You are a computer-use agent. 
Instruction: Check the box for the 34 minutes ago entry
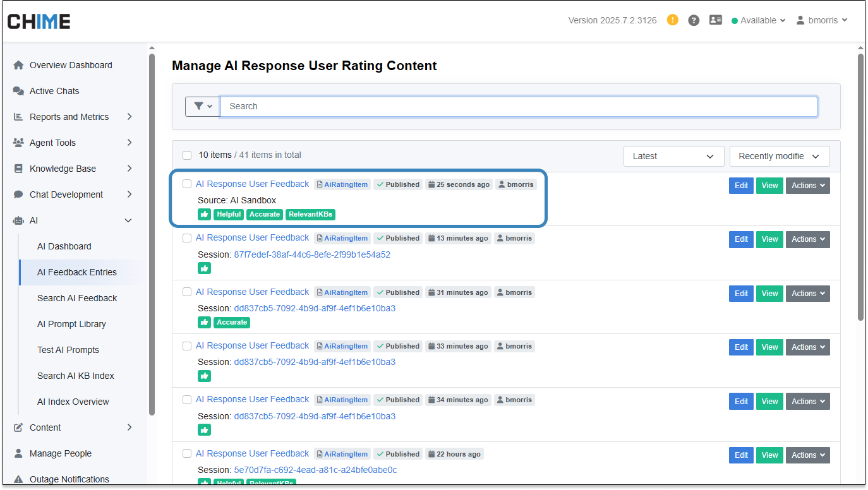point(187,400)
